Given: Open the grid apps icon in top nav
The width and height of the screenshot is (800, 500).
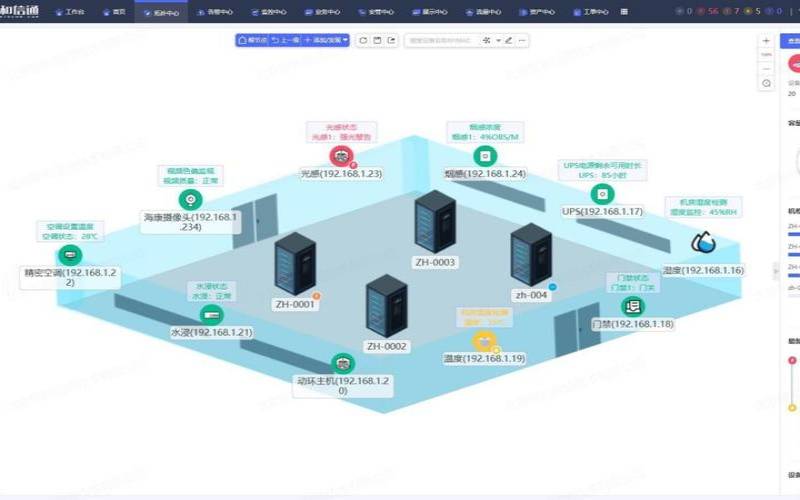Looking at the screenshot, I should click(624, 11).
